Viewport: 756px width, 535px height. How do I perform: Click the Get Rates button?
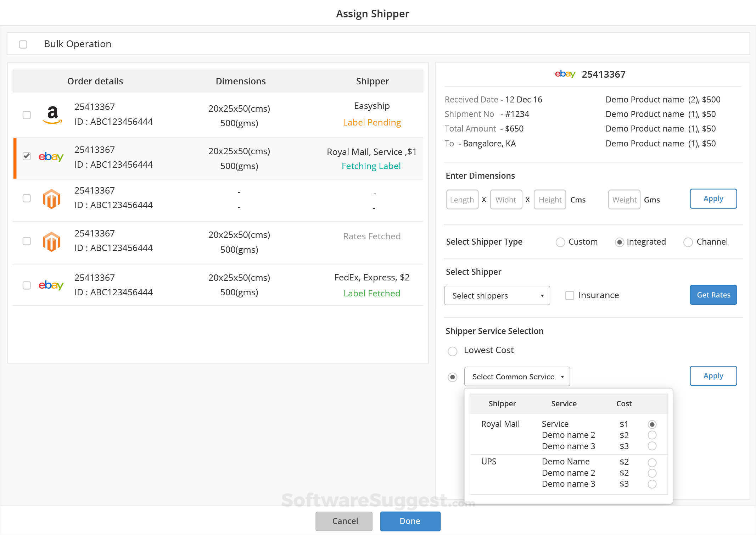click(713, 295)
